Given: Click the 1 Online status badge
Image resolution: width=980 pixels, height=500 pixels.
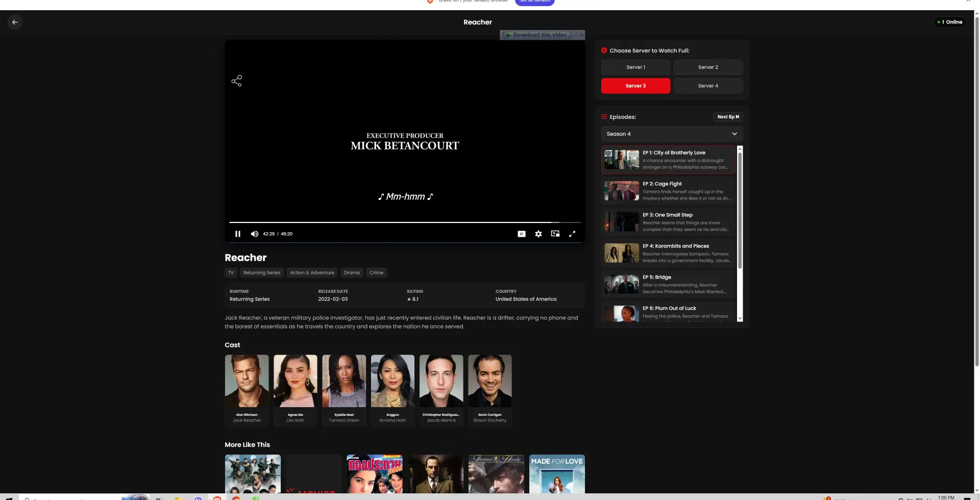Looking at the screenshot, I should (x=950, y=22).
